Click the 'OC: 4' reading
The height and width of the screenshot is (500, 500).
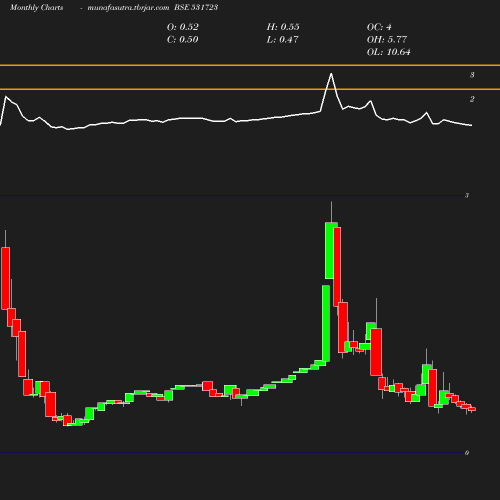[379, 27]
